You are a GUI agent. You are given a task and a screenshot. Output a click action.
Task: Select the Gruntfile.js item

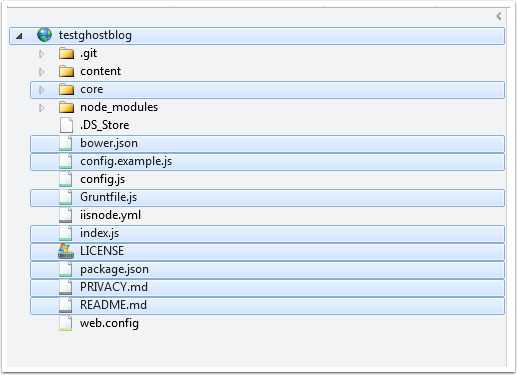(x=267, y=198)
